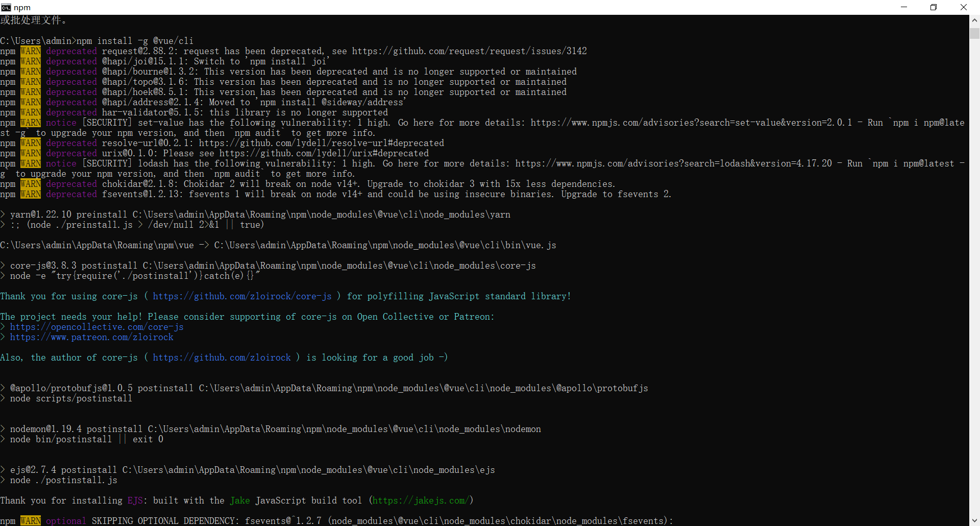Viewport: 980px width, 526px height.
Task: Click the Chinese text line at the top
Action: [x=33, y=20]
